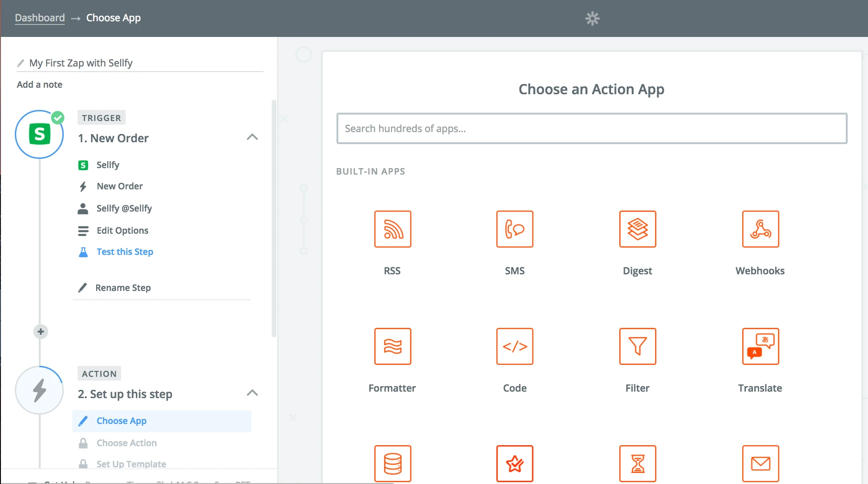Choose the Digest built-in app
Viewport: 868px width, 484px height.
[x=637, y=229]
